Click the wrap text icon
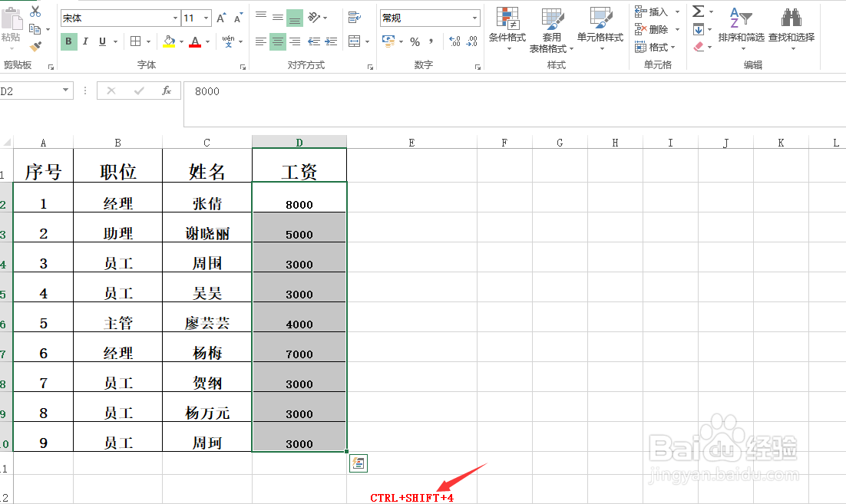This screenshot has height=504, width=846. (354, 17)
